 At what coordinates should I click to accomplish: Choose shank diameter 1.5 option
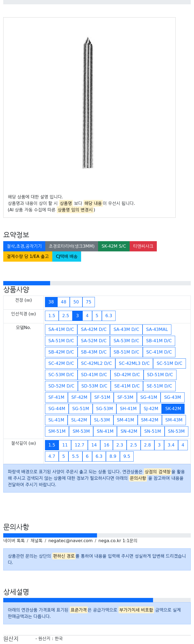pos(52,316)
